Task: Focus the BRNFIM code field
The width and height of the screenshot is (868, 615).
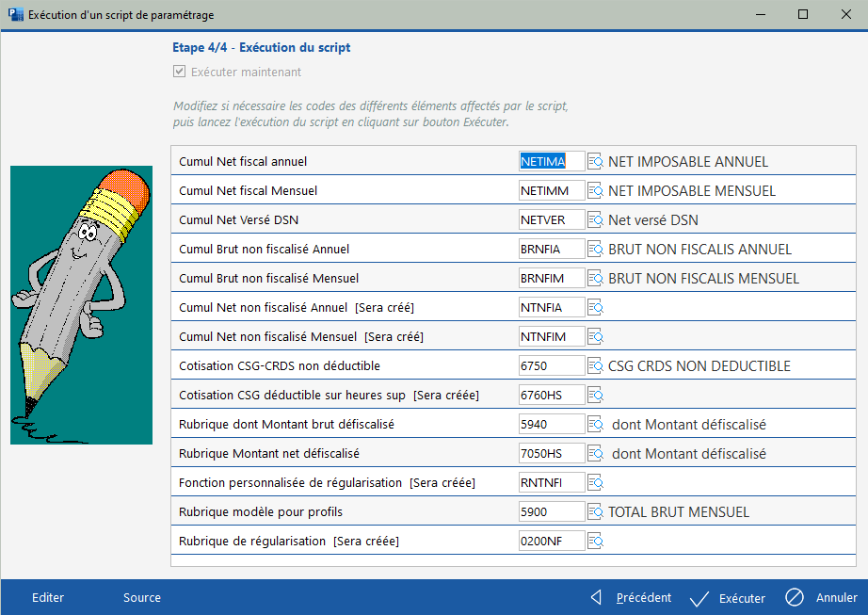Action: click(552, 279)
